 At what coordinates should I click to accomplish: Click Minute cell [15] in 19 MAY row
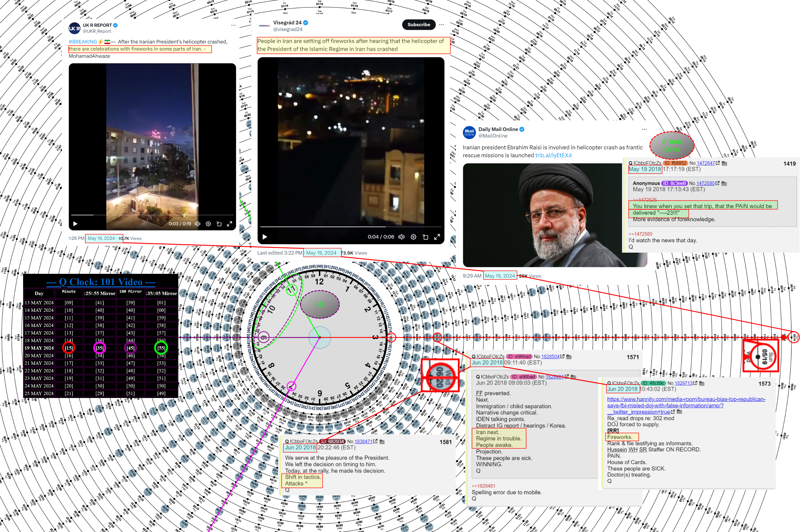click(69, 348)
